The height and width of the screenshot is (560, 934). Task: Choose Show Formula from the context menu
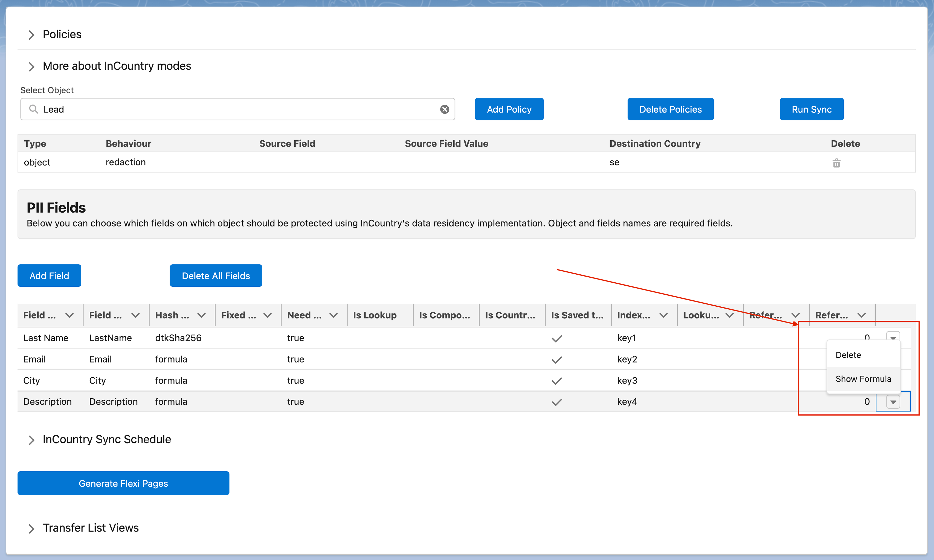point(863,379)
